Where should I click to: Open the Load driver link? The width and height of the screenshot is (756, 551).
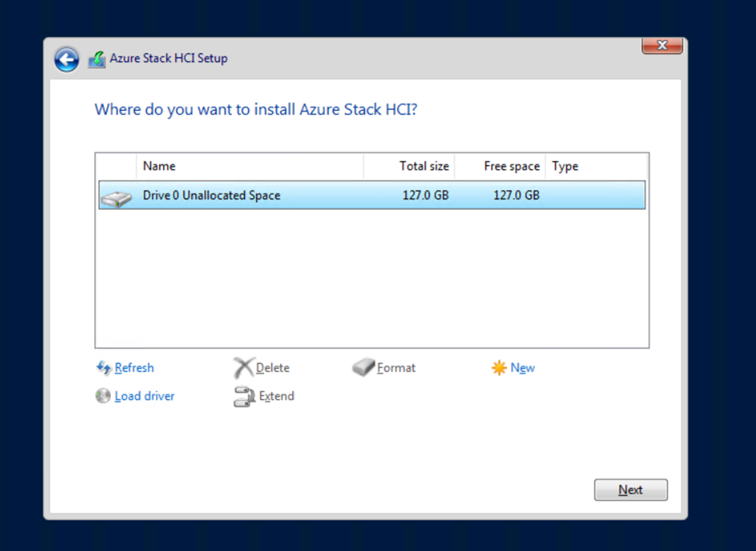(144, 396)
